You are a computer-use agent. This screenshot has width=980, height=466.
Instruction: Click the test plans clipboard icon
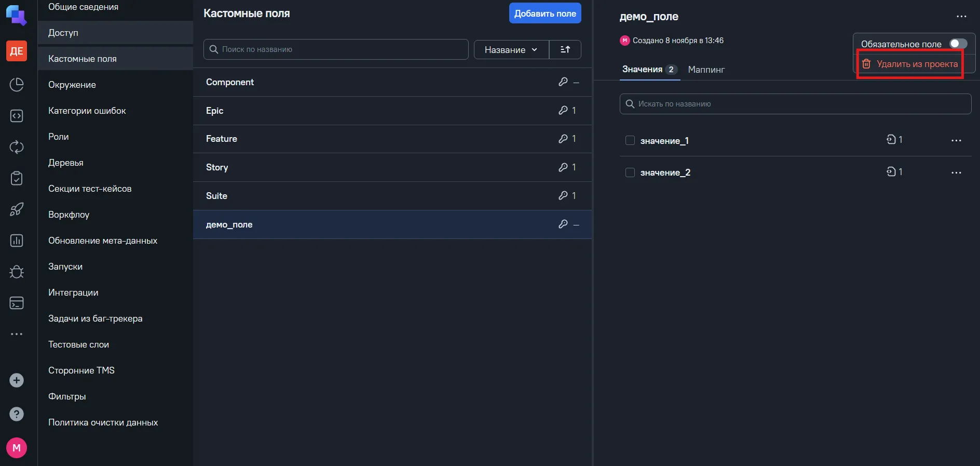point(17,178)
